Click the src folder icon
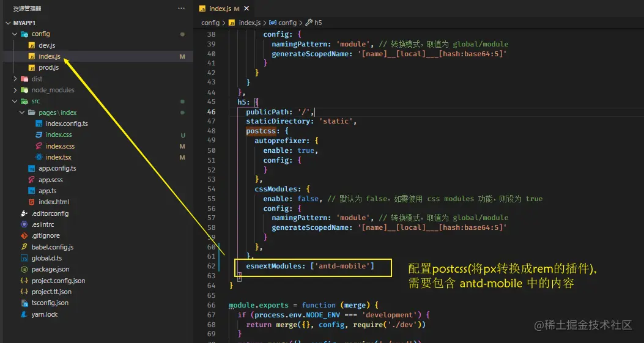 coord(24,101)
